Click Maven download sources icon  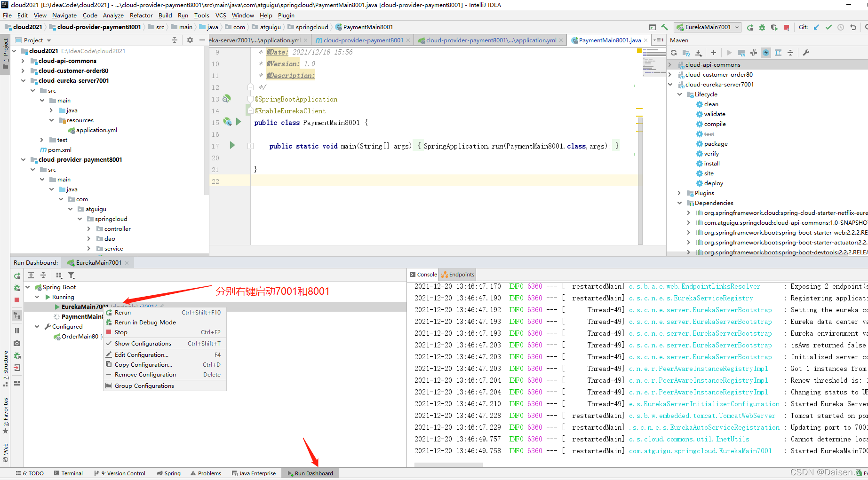click(699, 53)
